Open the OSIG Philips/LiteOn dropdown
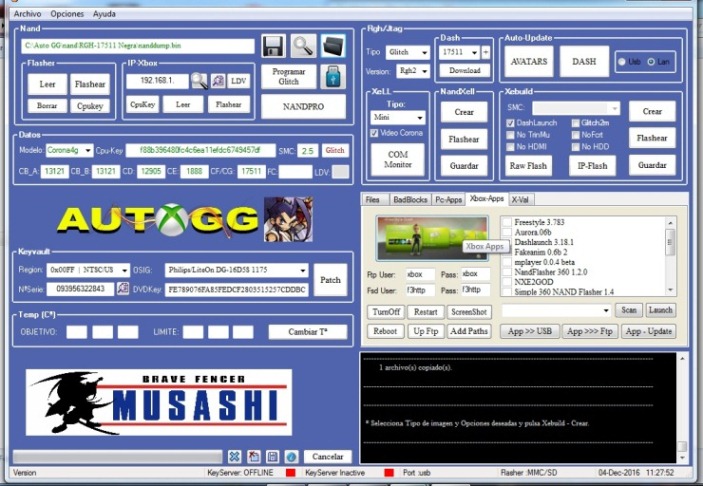 pyautogui.click(x=237, y=270)
